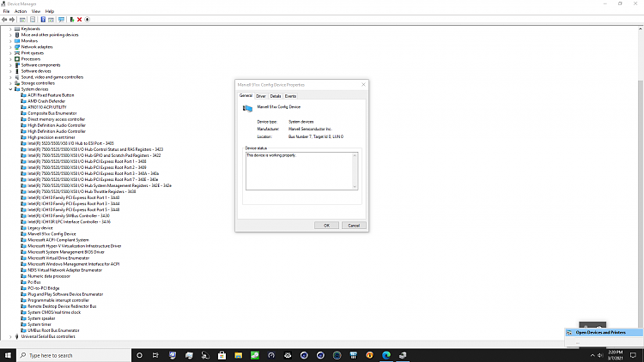This screenshot has width=644, height=362.
Task: Select System speaker device
Action: (41, 318)
